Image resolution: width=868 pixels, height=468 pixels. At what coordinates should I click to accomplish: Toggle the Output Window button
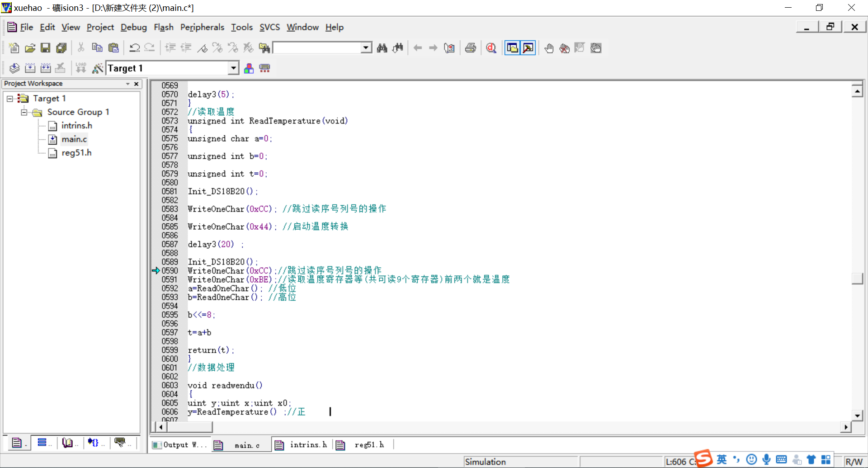click(528, 48)
